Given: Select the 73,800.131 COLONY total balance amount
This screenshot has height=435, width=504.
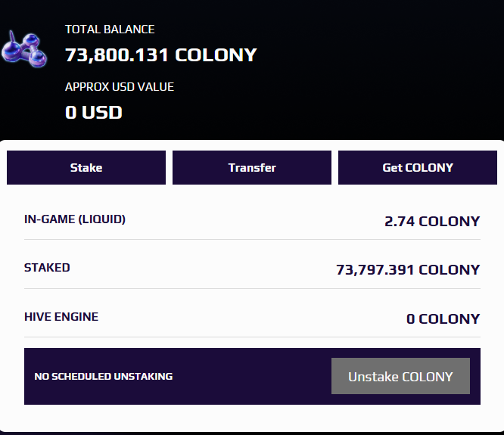Looking at the screenshot, I should click(x=161, y=55).
